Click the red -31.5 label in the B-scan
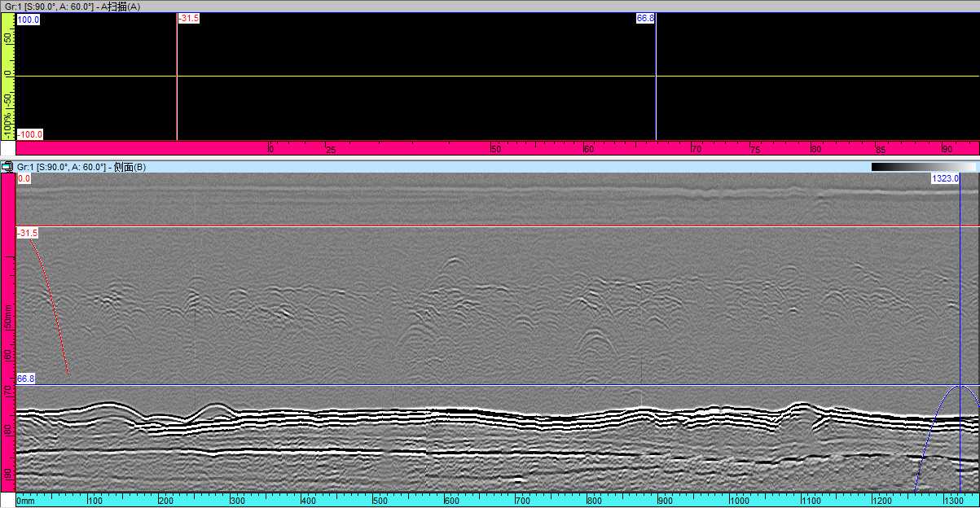Viewport: 980px width, 508px height. point(28,233)
